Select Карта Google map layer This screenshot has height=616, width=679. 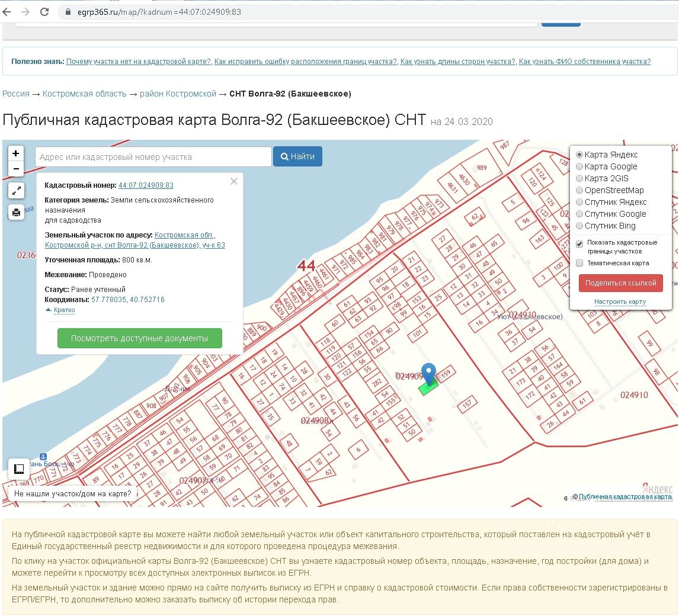click(x=579, y=166)
